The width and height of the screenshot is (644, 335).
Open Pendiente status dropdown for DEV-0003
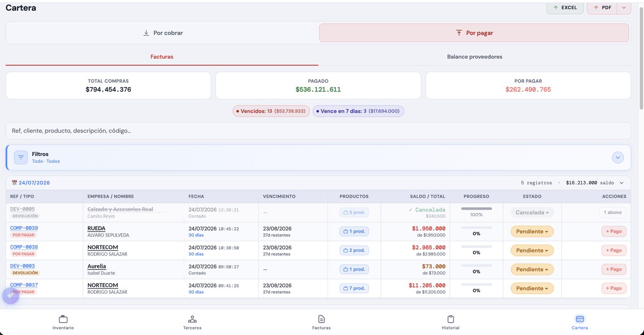(532, 269)
